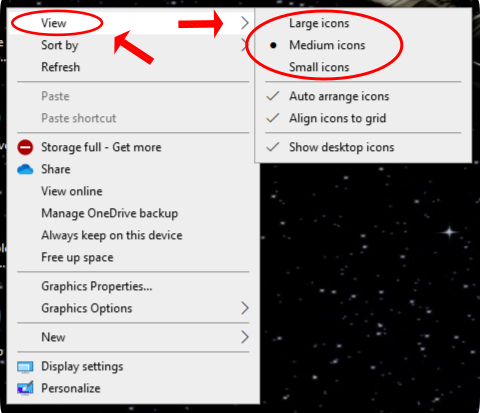
Task: Expand the New submenu arrow
Action: 245,337
